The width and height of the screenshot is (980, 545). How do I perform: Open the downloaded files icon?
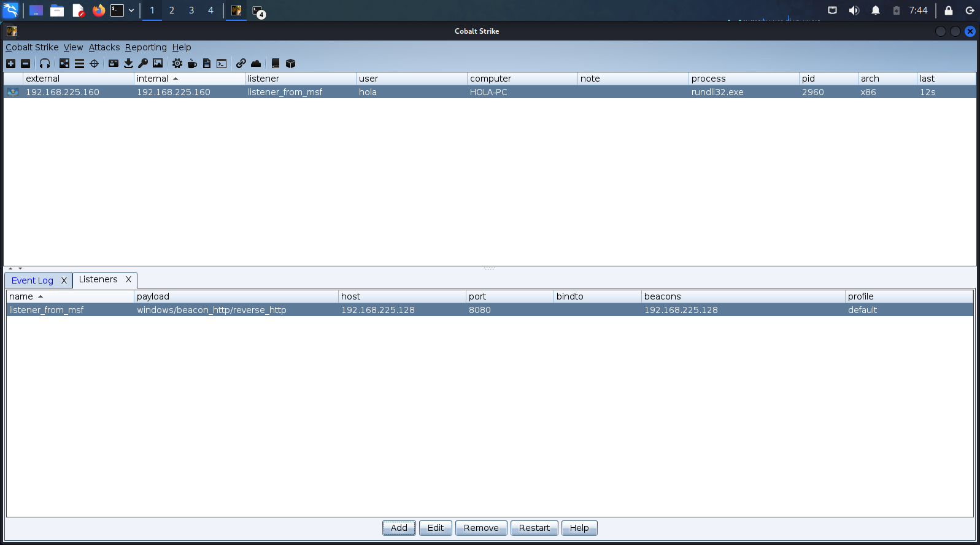coord(128,63)
